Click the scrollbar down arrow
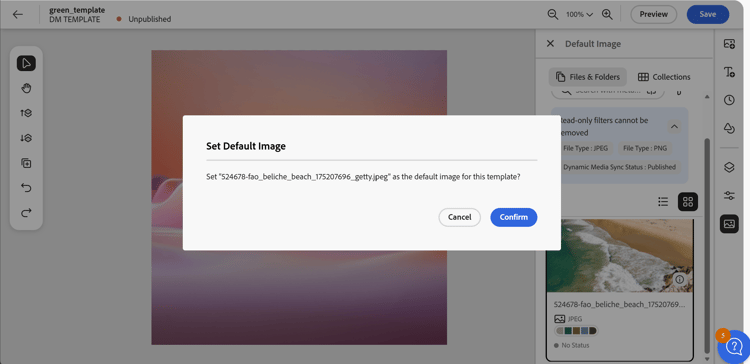 pos(707,358)
